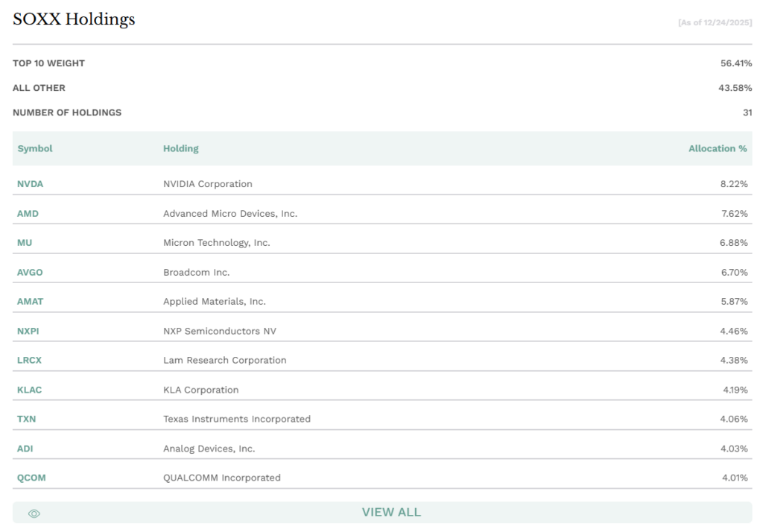The width and height of the screenshot is (763, 532).
Task: Click the VIEW ALL button
Action: coord(391,513)
